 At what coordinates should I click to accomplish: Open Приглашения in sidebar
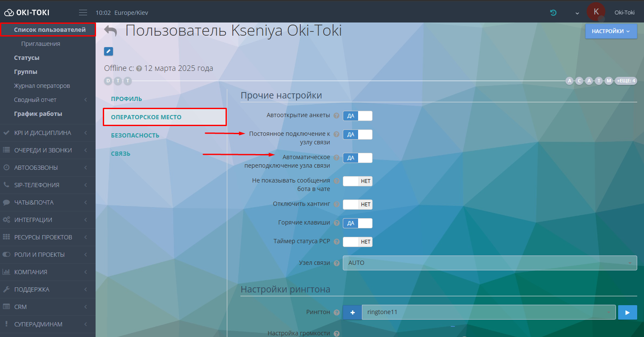point(41,44)
